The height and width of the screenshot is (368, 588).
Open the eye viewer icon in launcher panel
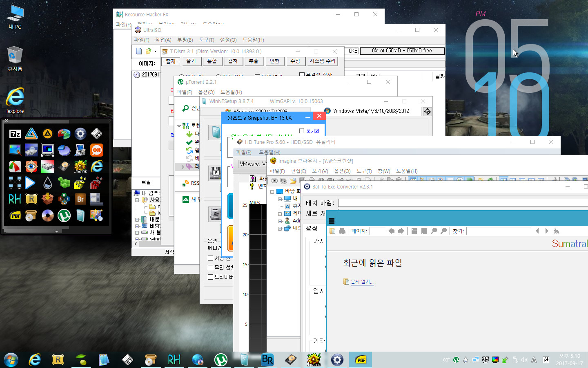pyautogui.click(x=31, y=166)
